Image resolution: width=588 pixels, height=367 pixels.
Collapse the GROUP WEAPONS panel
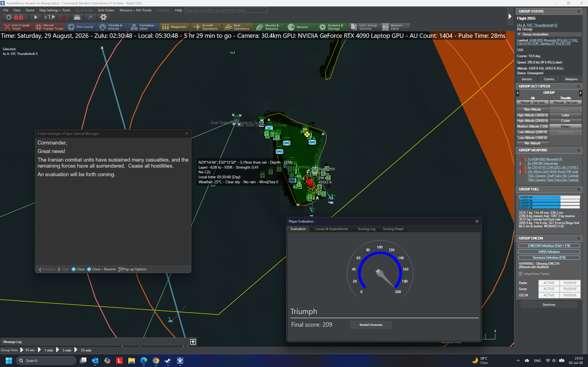[x=578, y=150]
